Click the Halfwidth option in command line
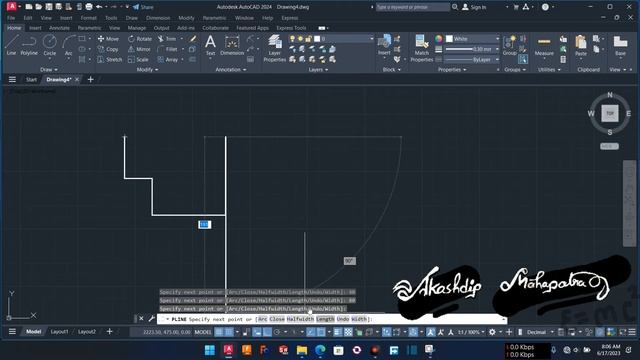 [x=300, y=319]
